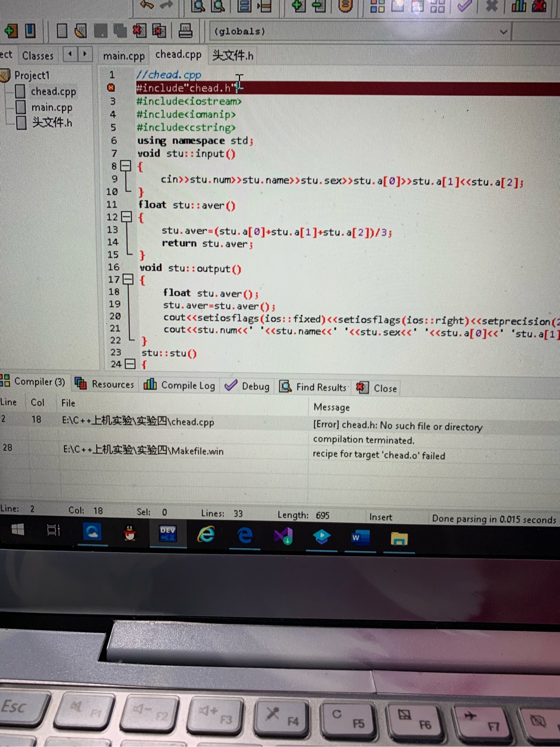Collapse the code fold at line 24

coord(130,364)
